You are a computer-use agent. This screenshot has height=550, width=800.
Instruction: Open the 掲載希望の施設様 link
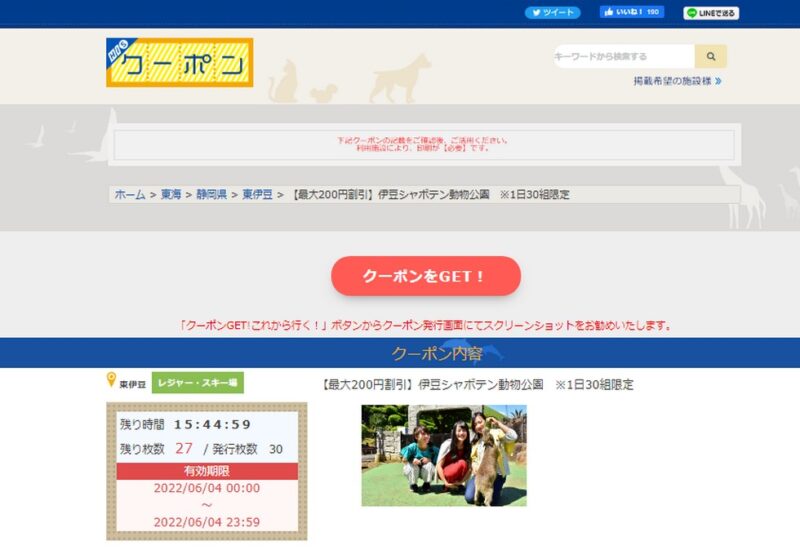pos(671,81)
